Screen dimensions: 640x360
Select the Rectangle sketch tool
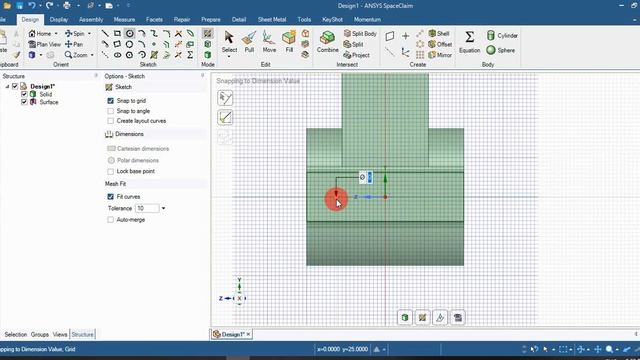(117, 33)
